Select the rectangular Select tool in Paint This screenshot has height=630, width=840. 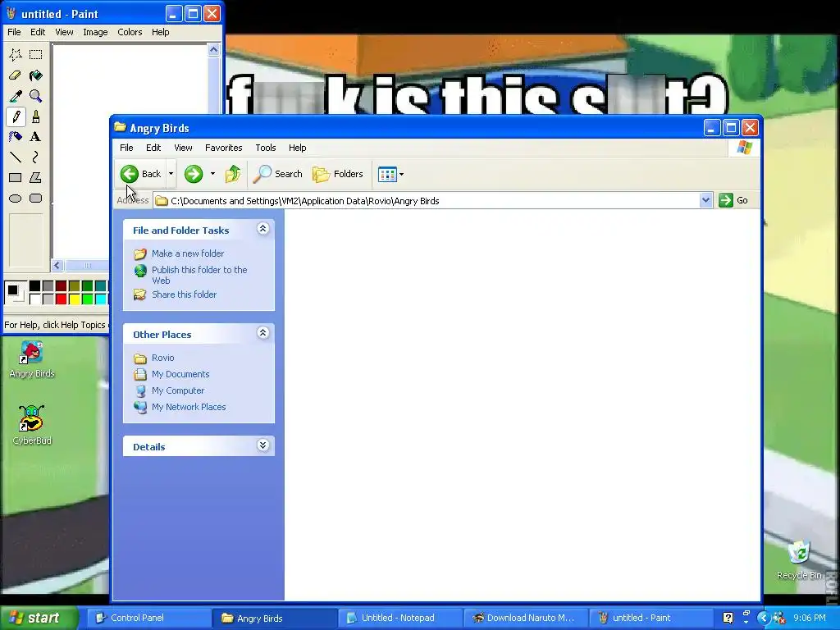(36, 54)
